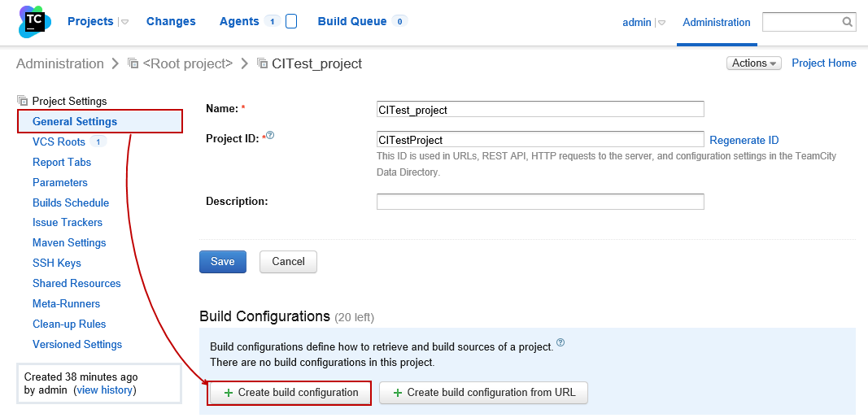Go to the Changes menu item

click(x=171, y=22)
